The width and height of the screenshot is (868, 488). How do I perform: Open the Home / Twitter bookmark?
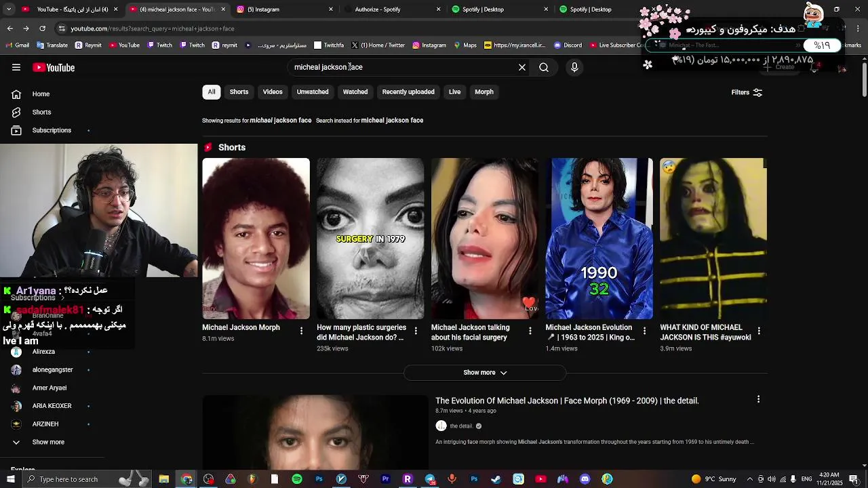click(378, 45)
